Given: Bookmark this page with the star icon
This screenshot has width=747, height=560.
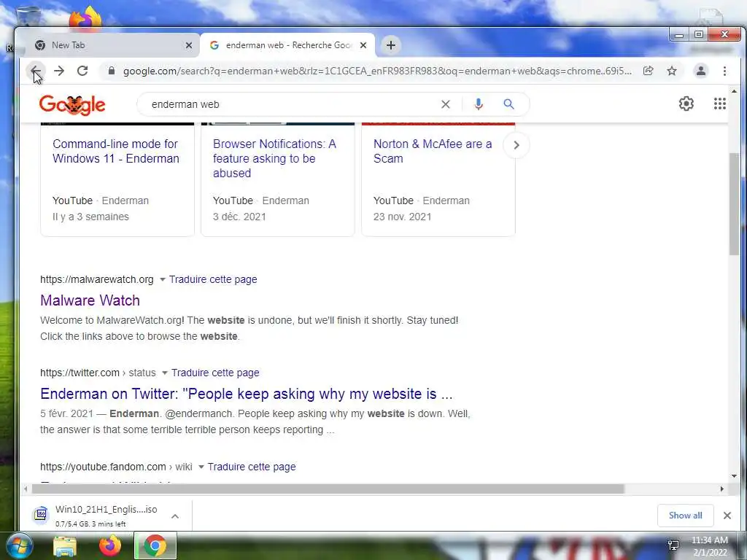Looking at the screenshot, I should click(672, 71).
